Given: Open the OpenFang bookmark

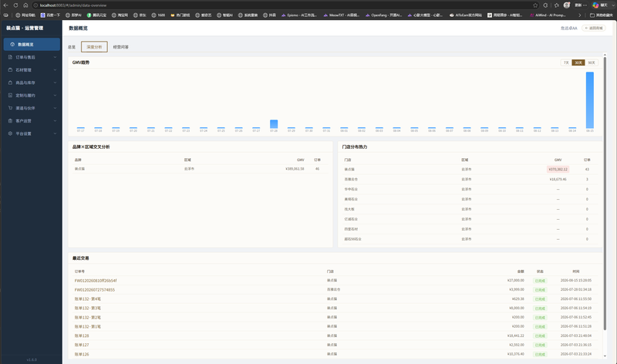Looking at the screenshot, I should pyautogui.click(x=383, y=15).
